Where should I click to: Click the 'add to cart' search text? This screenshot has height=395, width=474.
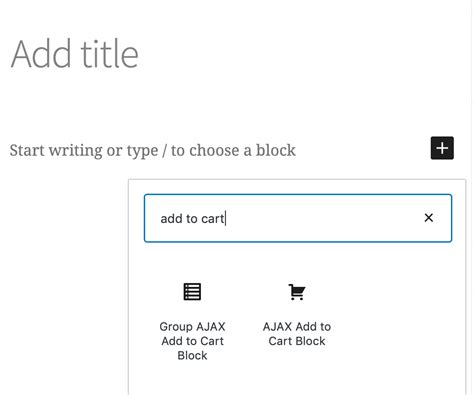tap(192, 219)
